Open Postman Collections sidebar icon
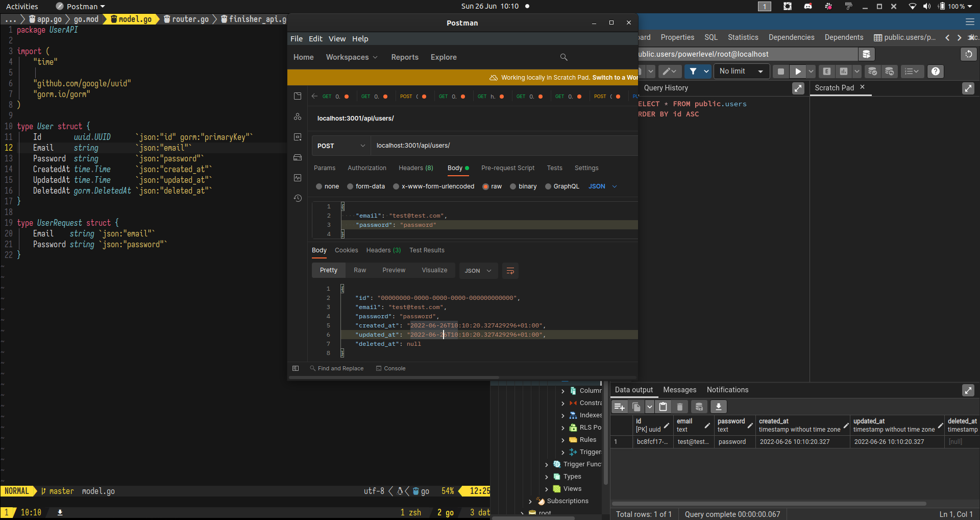 pos(298,96)
